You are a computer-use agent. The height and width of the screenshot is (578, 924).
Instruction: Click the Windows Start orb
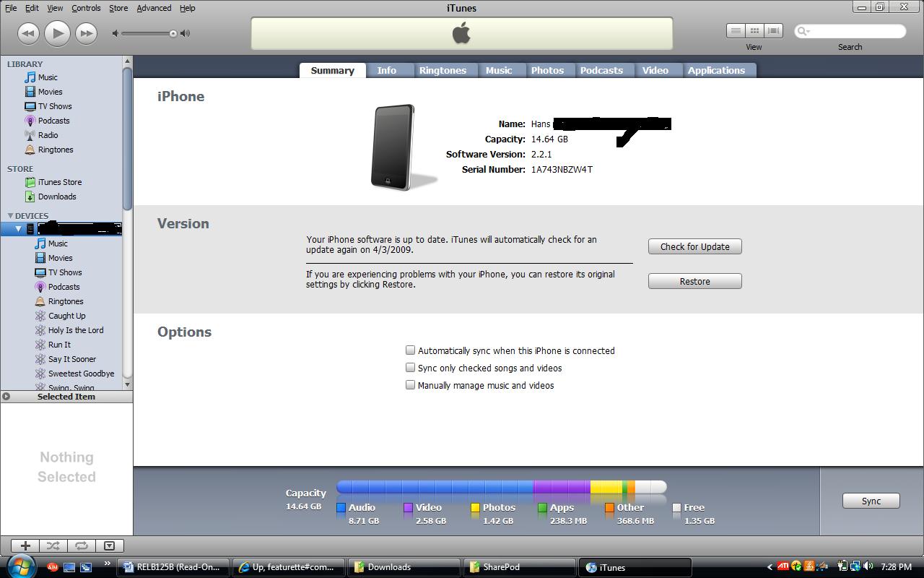coord(20,566)
